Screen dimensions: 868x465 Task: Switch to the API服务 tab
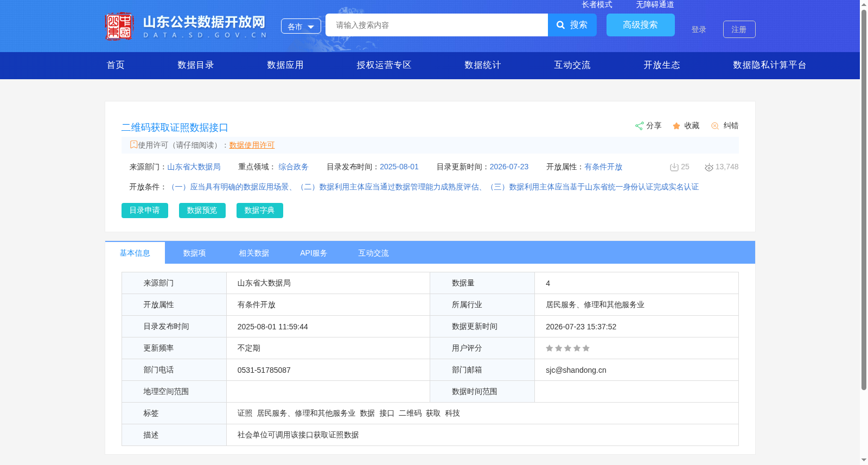coord(314,253)
